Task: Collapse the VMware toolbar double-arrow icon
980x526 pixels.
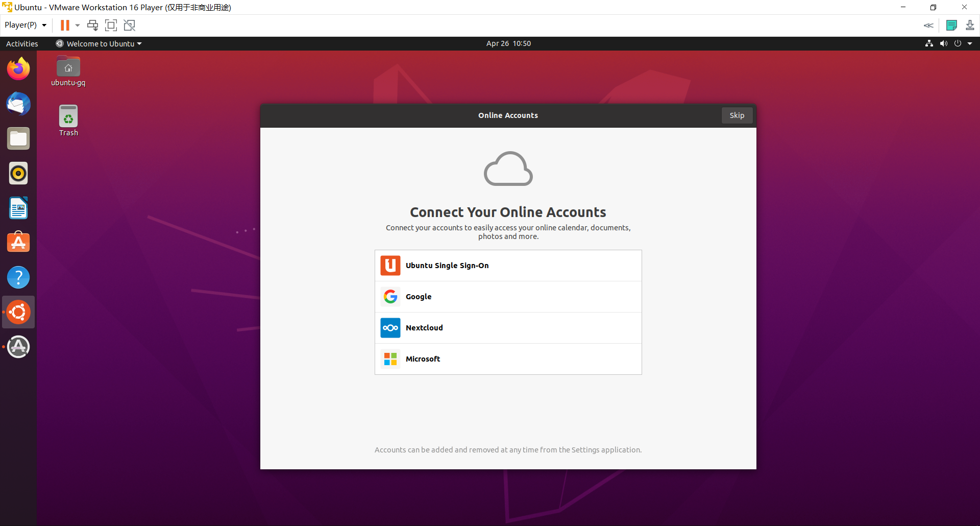Action: tap(928, 25)
